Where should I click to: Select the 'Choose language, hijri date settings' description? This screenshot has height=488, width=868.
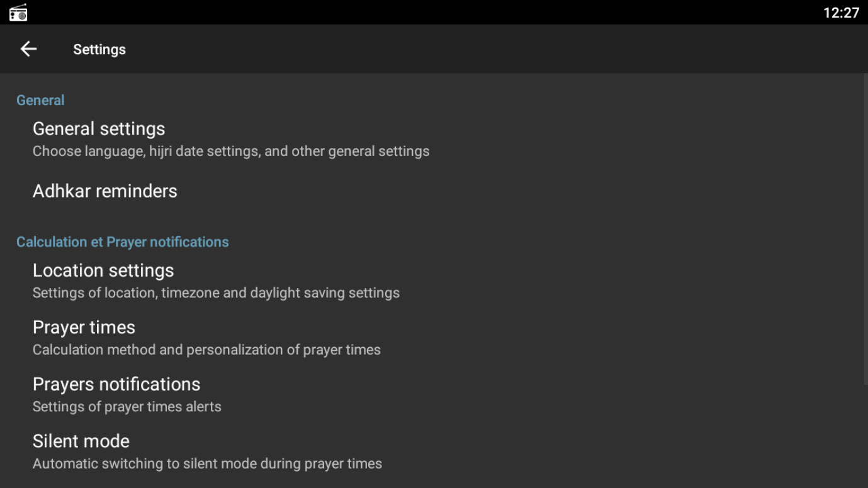pos(231,152)
